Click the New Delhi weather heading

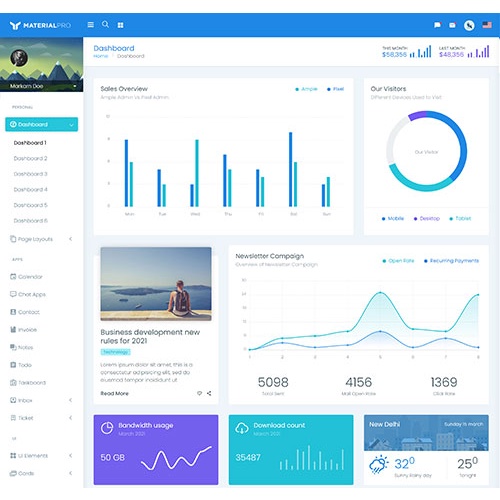(384, 424)
